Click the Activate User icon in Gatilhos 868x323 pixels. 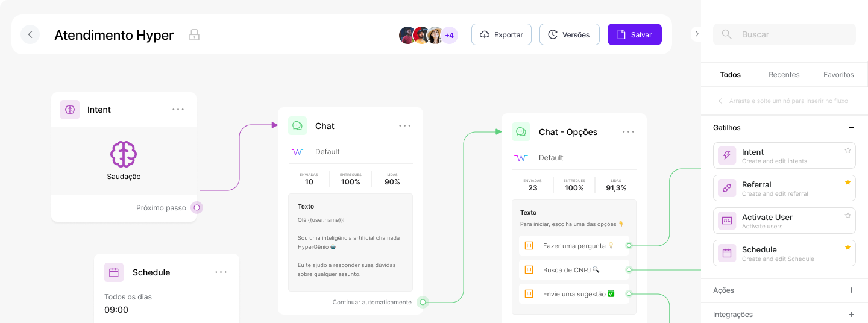(727, 221)
